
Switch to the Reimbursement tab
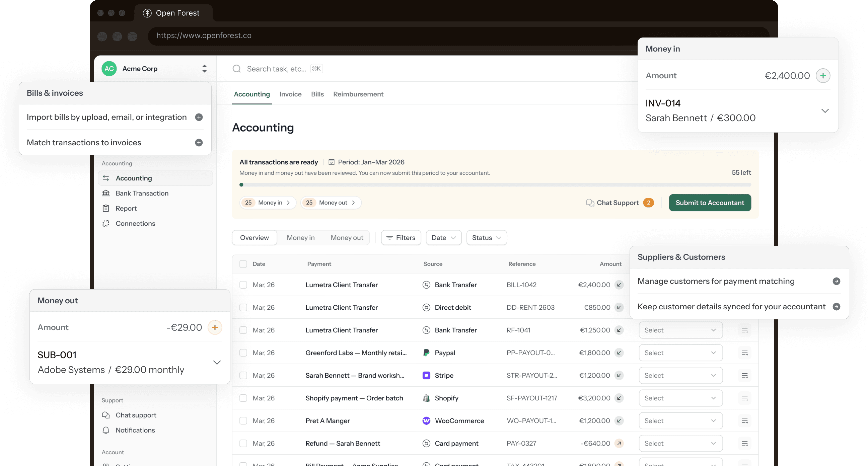point(358,94)
